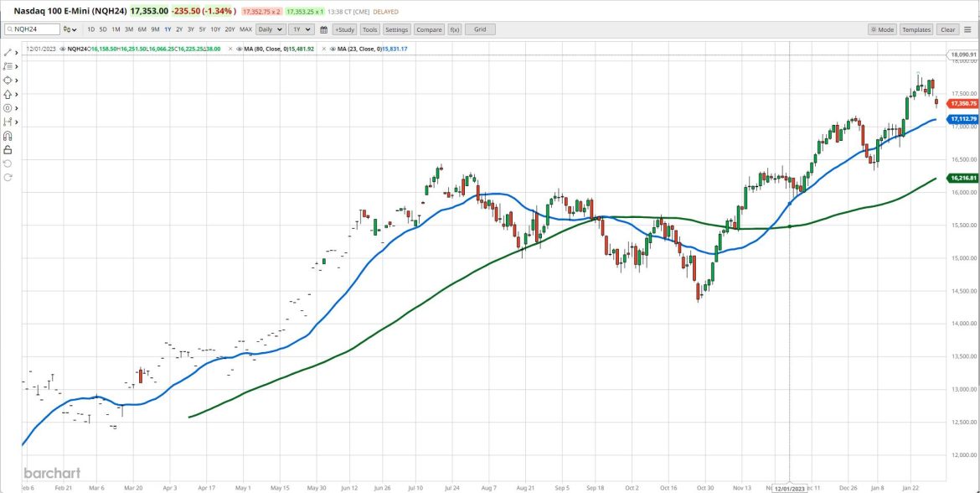The image size is (980, 493).
Task: Click the +Study button
Action: pyautogui.click(x=345, y=29)
